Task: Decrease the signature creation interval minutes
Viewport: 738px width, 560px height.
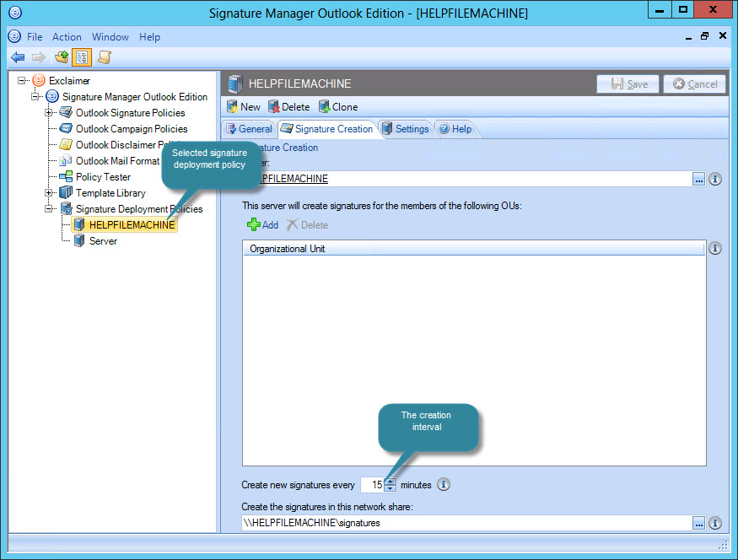Action: tap(391, 488)
